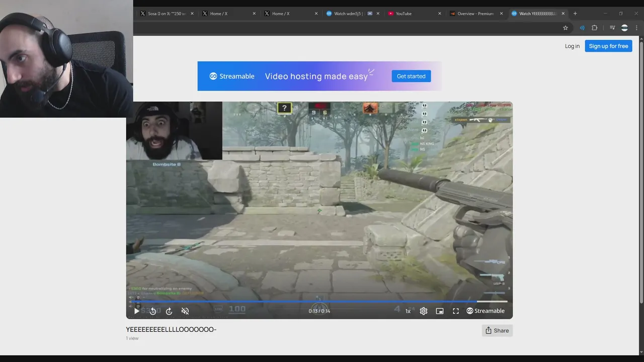Screen dimensions: 644x362
Task: Open a new browser tab
Action: [575, 14]
